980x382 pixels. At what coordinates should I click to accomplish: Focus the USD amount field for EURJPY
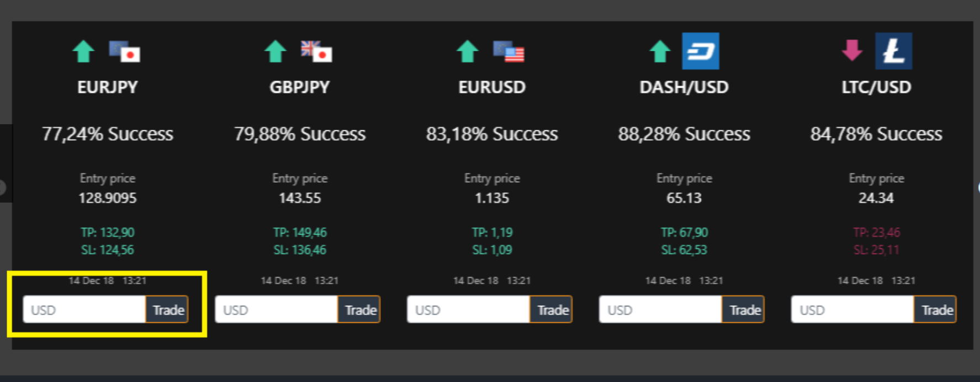pyautogui.click(x=84, y=310)
